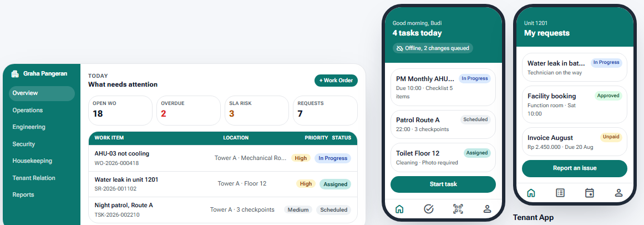Open the AHU-03 not cooling work item
644x225 pixels.
(x=223, y=158)
